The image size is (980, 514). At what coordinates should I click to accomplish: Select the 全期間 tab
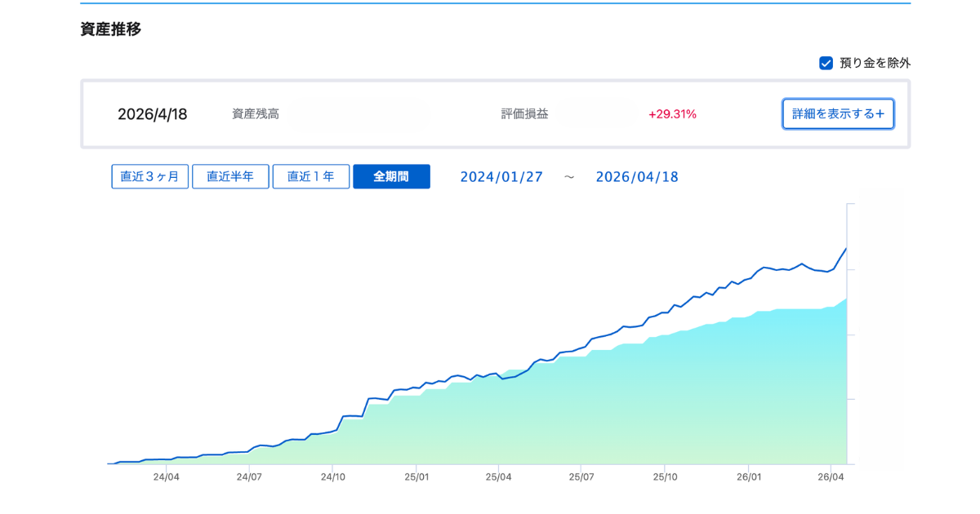pos(391,176)
